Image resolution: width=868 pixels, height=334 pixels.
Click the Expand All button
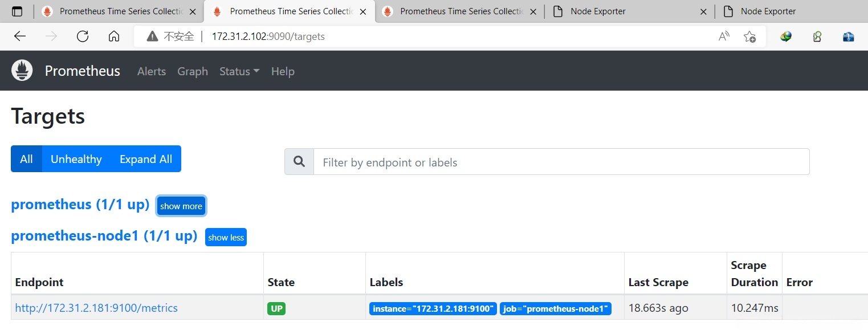(146, 159)
